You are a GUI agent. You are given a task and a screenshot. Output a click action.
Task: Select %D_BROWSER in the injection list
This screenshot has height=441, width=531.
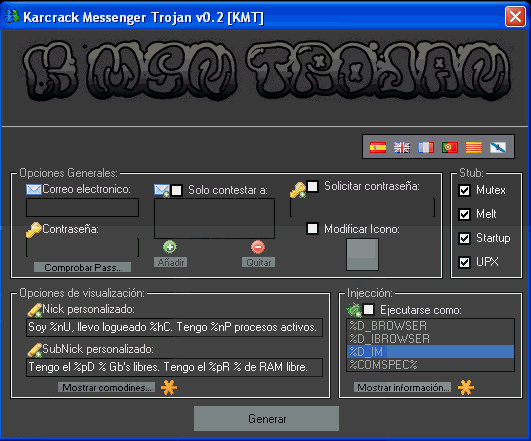pos(430,326)
